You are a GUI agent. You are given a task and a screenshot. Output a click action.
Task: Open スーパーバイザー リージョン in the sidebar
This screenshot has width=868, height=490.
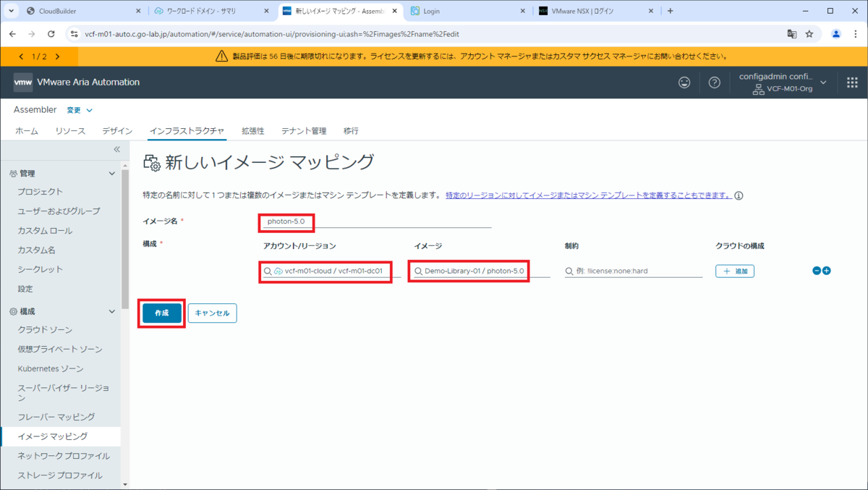(x=64, y=393)
